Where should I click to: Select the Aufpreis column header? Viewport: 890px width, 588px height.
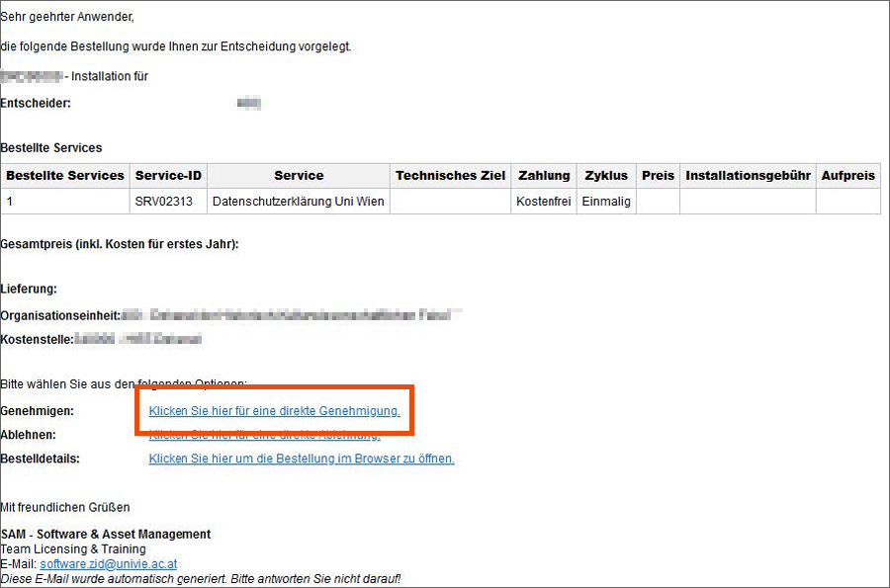847,176
